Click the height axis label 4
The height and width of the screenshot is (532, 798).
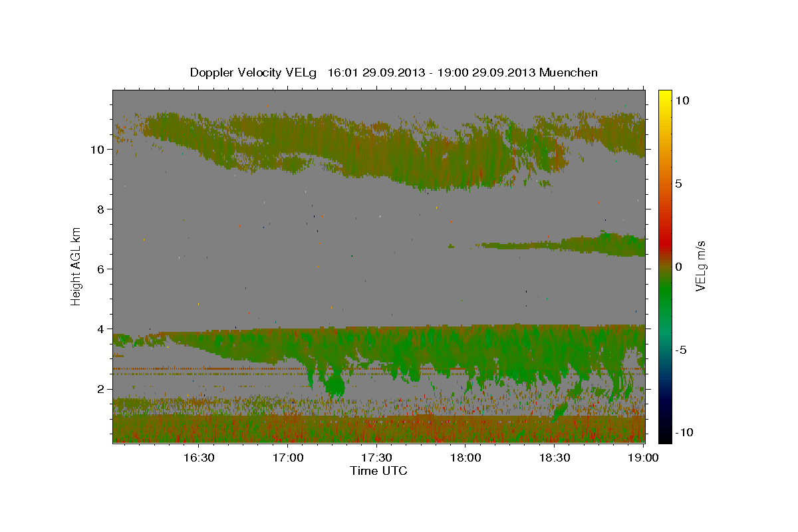(x=100, y=329)
